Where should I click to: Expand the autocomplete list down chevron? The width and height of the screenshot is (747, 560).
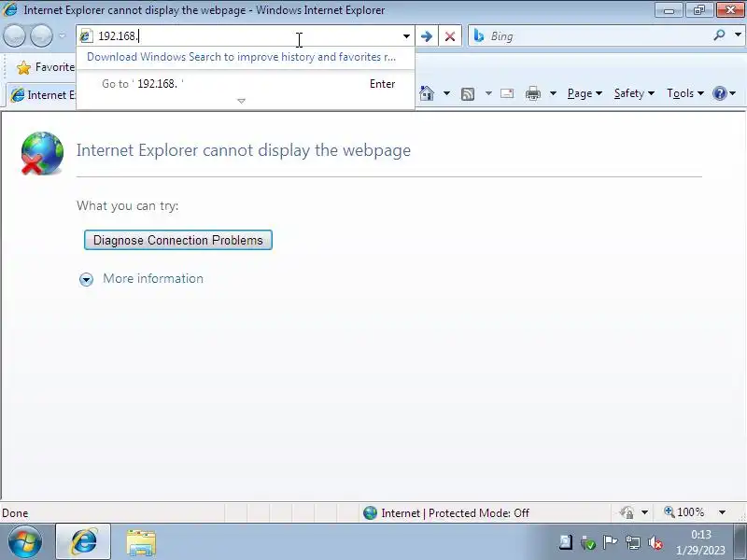pyautogui.click(x=241, y=101)
